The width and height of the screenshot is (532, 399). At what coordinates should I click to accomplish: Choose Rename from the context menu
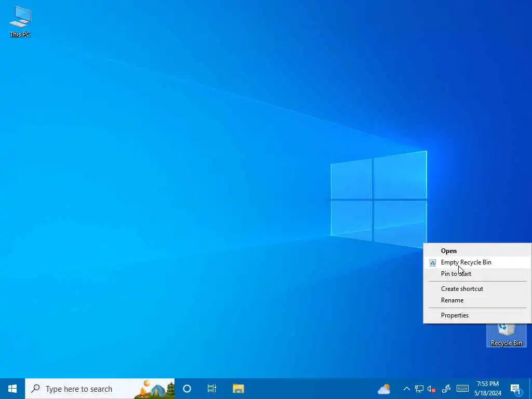477,300
